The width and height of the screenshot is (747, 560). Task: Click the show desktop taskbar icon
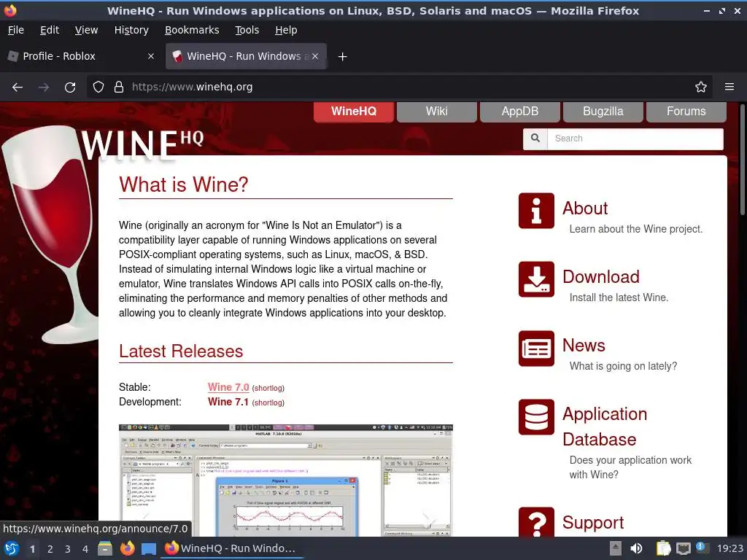click(x=149, y=549)
